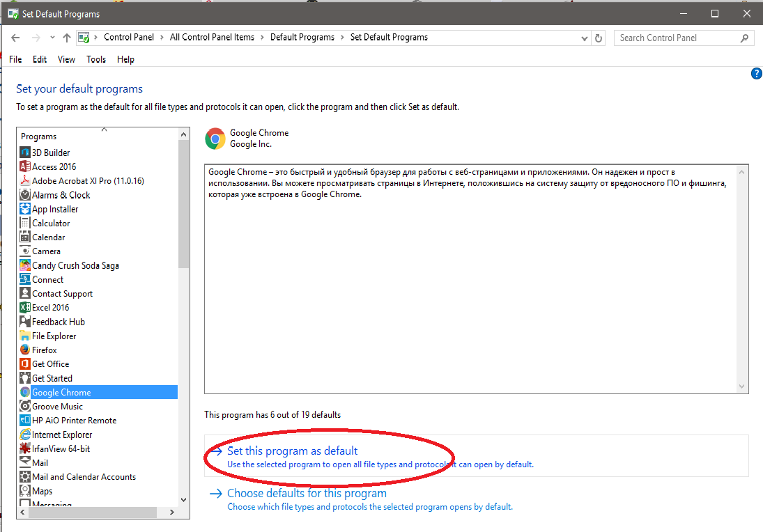Click the File Explorer folder icon
763x532 pixels.
25,336
